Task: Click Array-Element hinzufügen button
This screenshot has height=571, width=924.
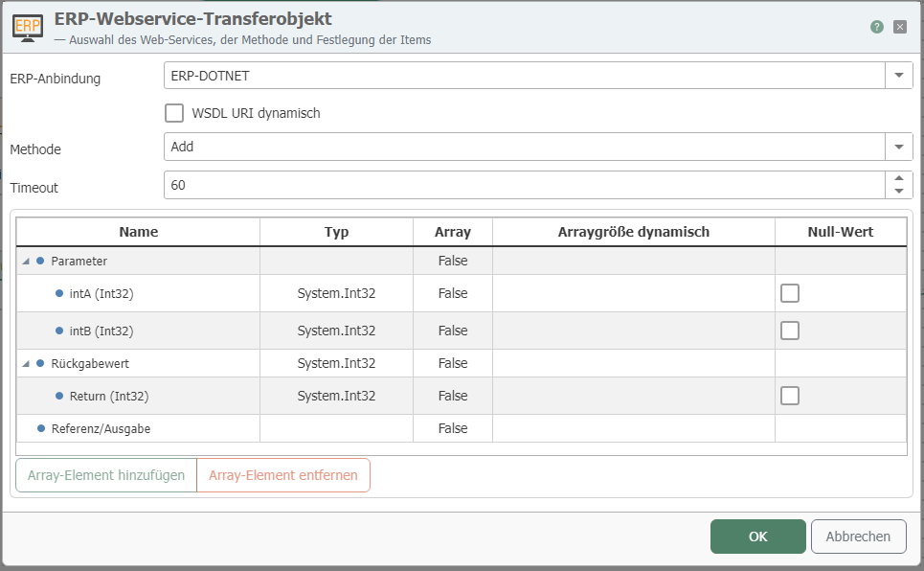Action: pos(106,475)
